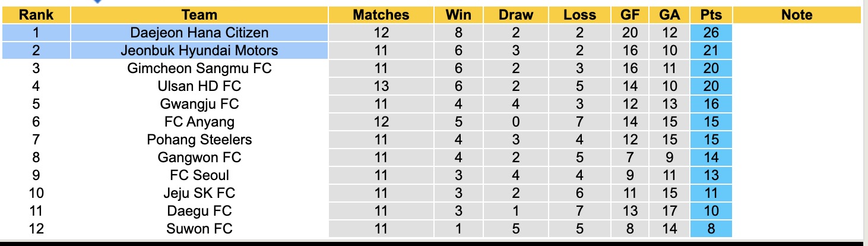Click FC Seoul team name
This screenshot has height=246, width=868.
(199, 175)
